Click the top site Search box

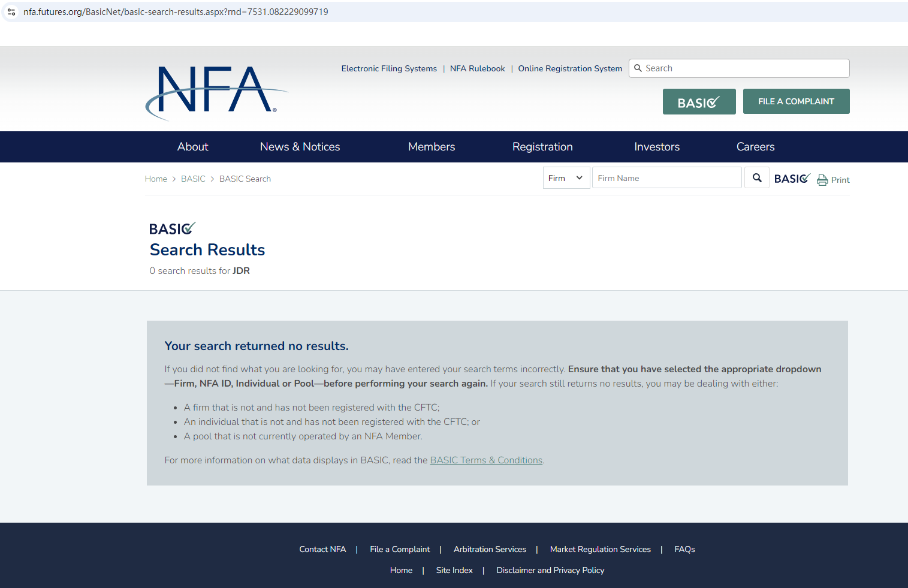pos(743,68)
